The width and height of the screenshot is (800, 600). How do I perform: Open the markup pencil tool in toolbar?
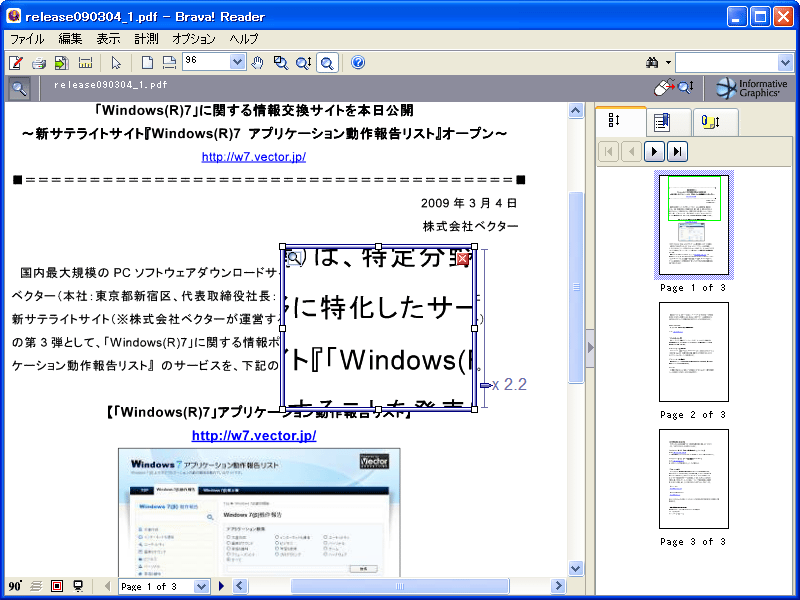click(16, 63)
